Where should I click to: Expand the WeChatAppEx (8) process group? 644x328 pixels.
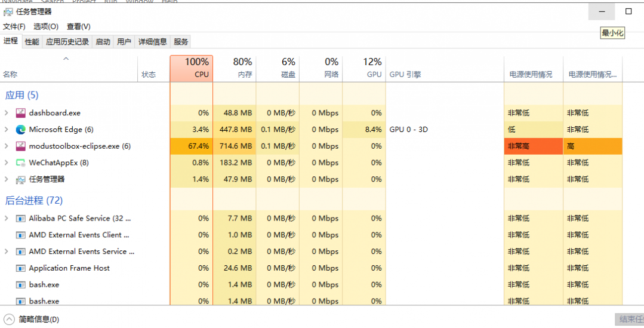6,163
